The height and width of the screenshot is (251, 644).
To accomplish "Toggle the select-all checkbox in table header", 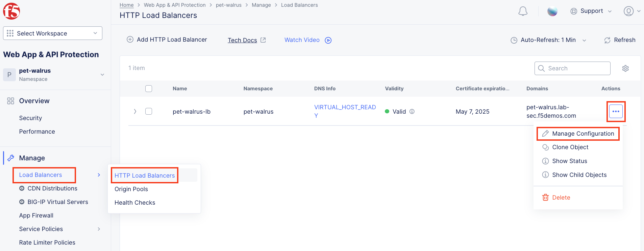I will [x=149, y=89].
